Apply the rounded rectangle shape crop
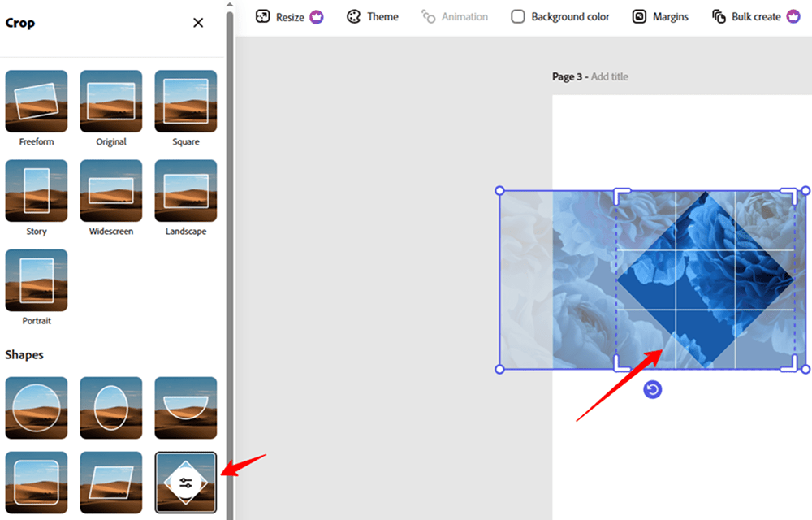The image size is (812, 520). 37,483
